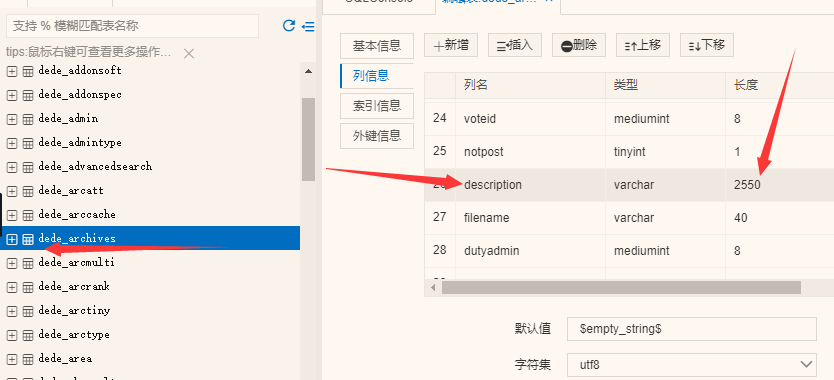Click table icon of dede_archives
The width and height of the screenshot is (834, 380).
[28, 239]
